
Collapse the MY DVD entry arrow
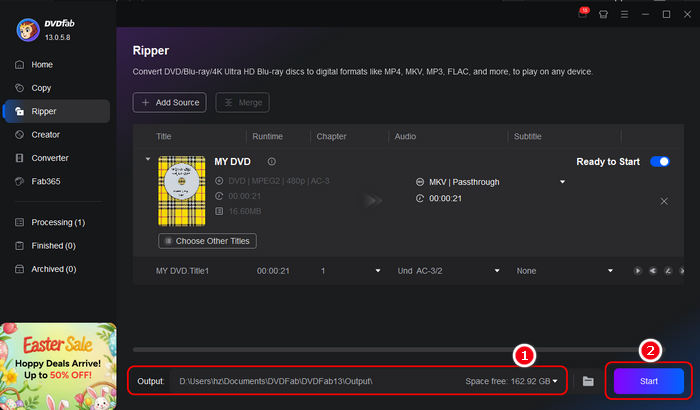[148, 159]
